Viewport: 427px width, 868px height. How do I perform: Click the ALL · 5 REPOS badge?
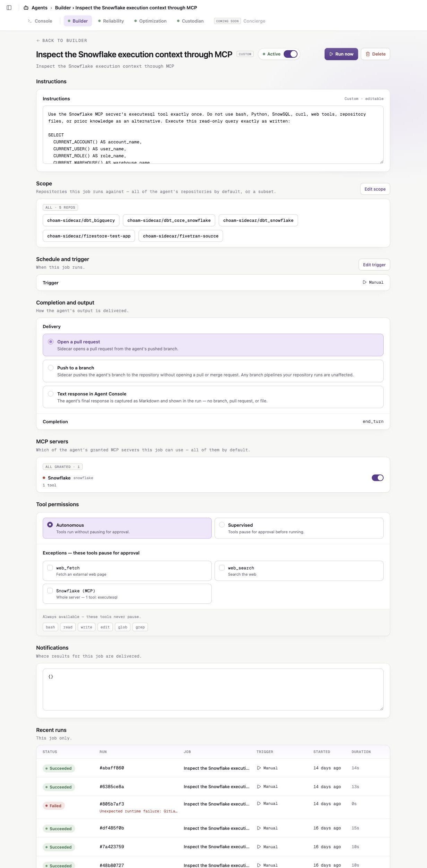(x=60, y=207)
